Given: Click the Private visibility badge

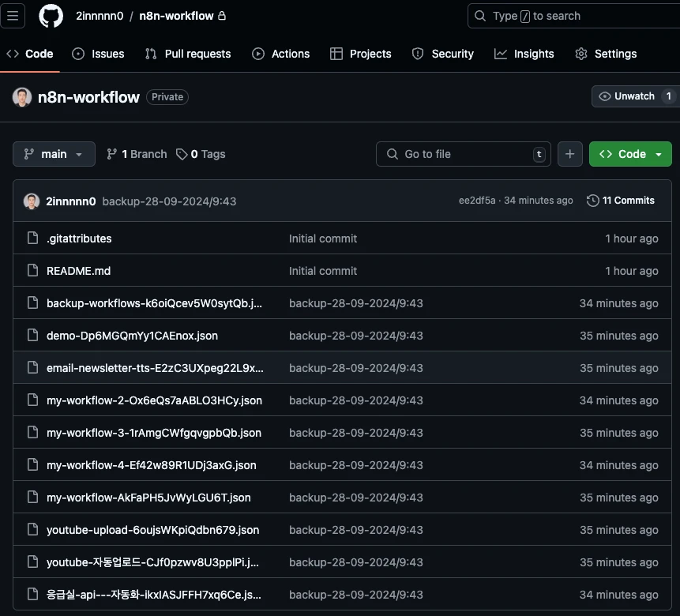Looking at the screenshot, I should (x=167, y=96).
